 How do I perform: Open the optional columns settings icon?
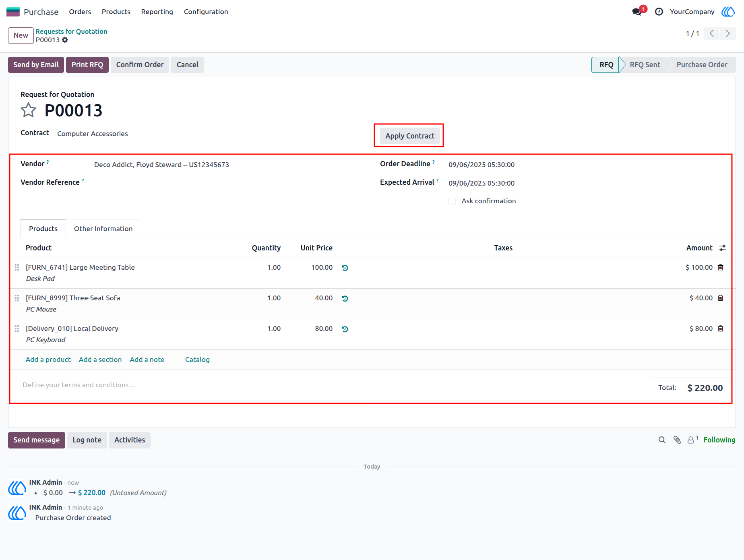coord(723,248)
